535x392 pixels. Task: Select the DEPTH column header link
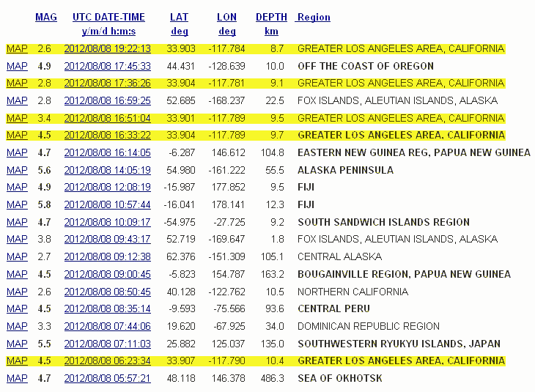[271, 17]
